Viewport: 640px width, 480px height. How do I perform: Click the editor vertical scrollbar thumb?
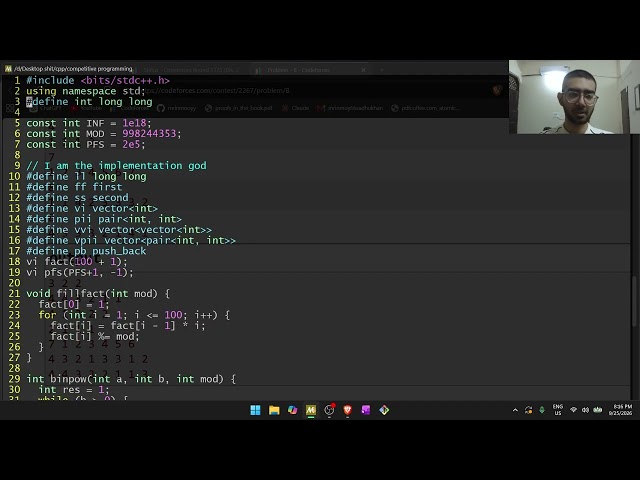click(x=634, y=301)
